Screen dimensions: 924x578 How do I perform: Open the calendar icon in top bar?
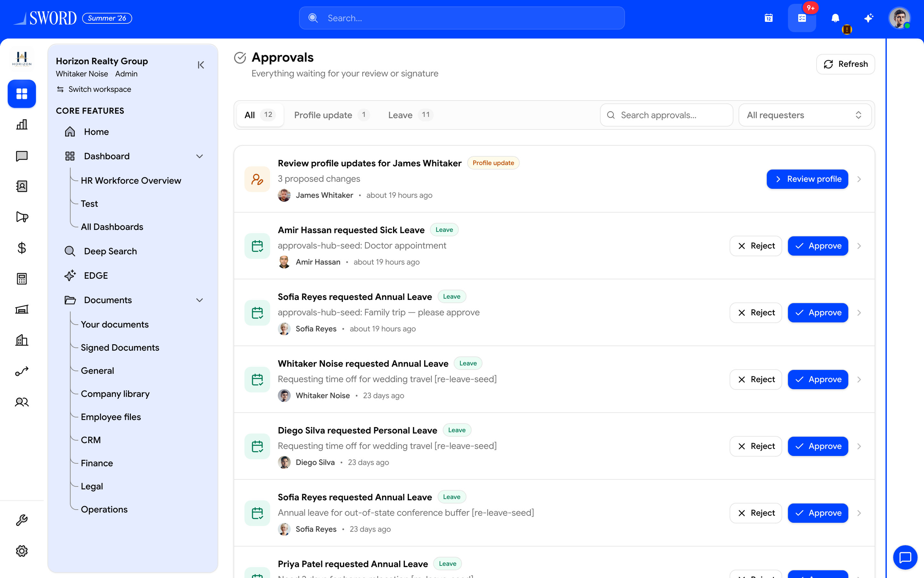(769, 18)
